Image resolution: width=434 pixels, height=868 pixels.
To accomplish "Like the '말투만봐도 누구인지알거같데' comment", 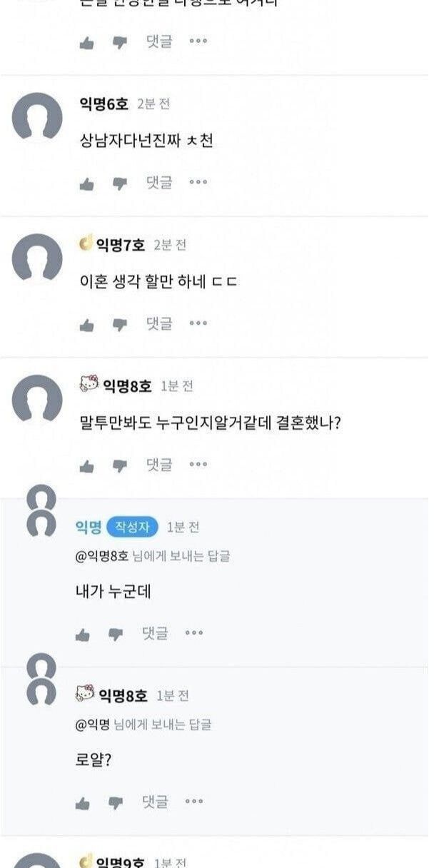I will point(87,467).
